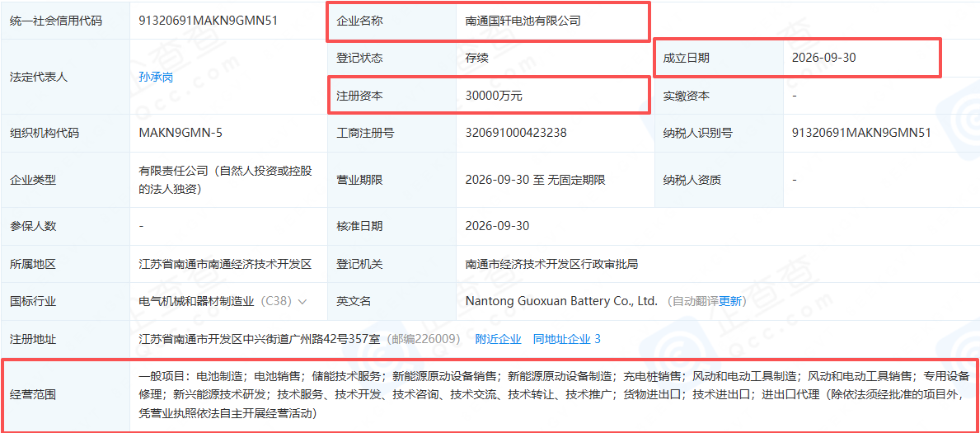Viewport: 980px width, 433px height.
Task: Select approval date value under 核准日期
Action: click(x=498, y=226)
